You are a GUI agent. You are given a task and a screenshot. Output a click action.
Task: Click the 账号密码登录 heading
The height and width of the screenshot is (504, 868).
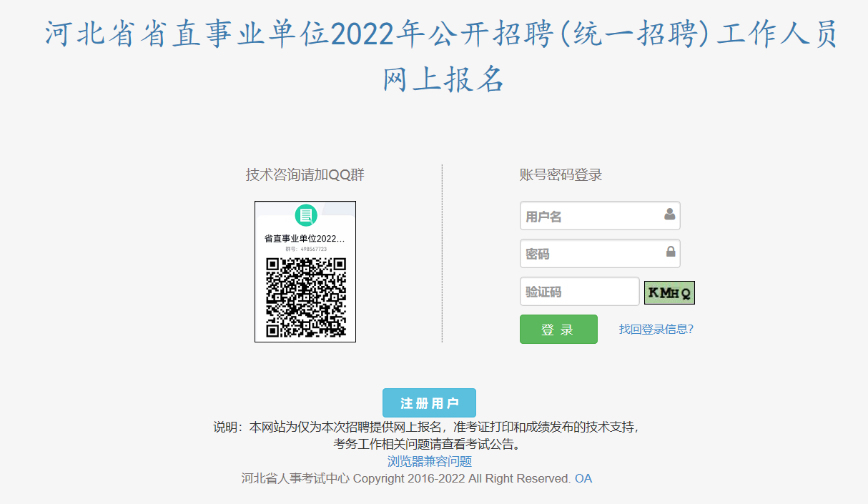pos(561,175)
